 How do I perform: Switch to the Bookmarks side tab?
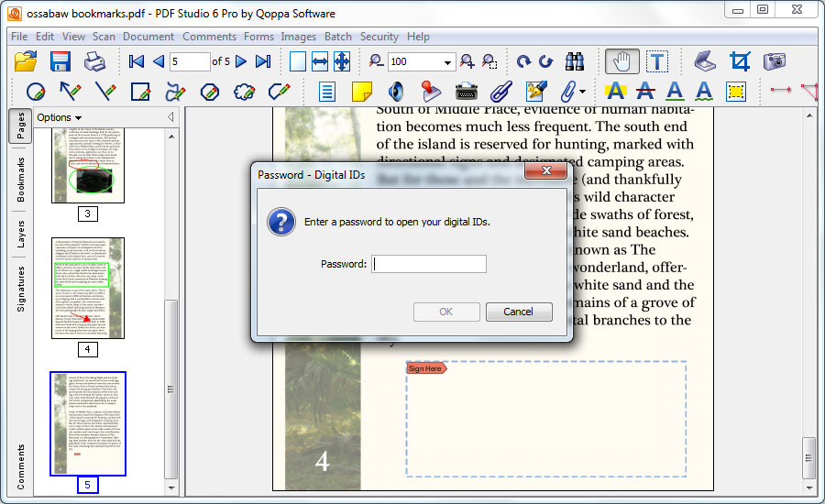click(x=20, y=180)
